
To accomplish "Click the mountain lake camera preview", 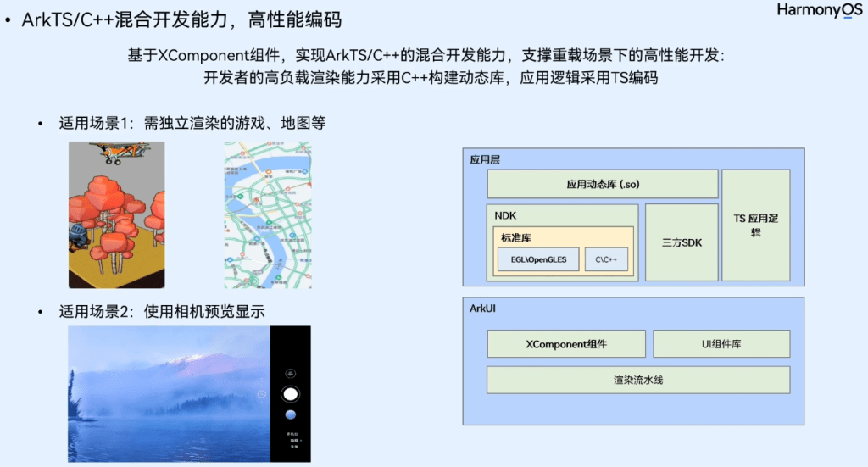I will [168, 394].
